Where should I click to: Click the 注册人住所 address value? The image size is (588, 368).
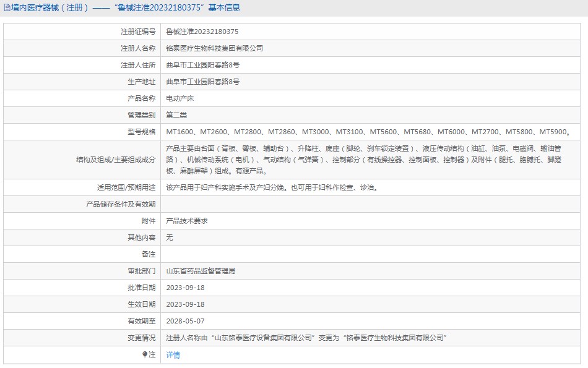coord(203,65)
